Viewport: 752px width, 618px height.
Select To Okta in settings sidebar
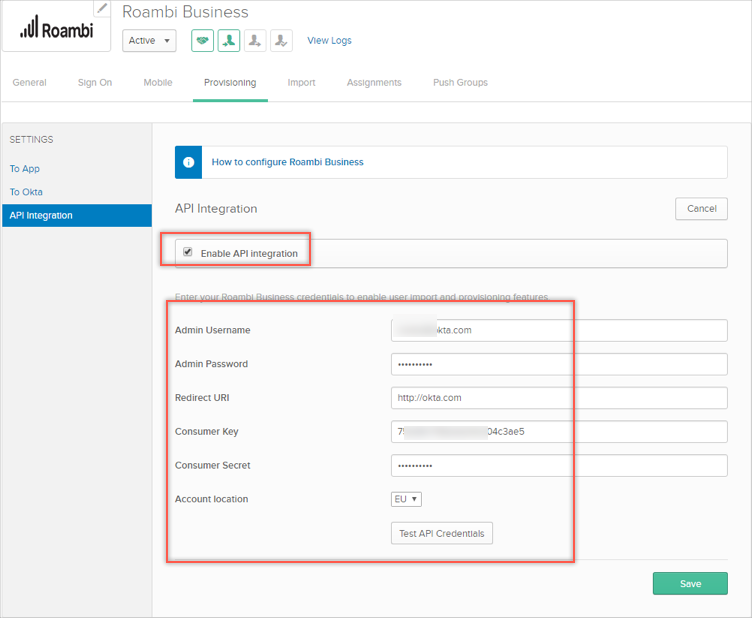click(26, 192)
